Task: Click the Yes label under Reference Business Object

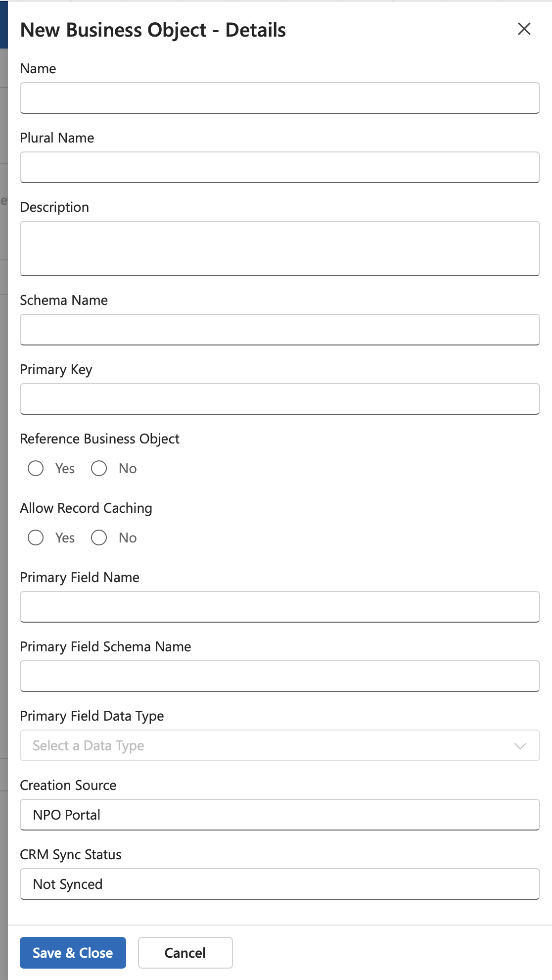Action: (65, 468)
